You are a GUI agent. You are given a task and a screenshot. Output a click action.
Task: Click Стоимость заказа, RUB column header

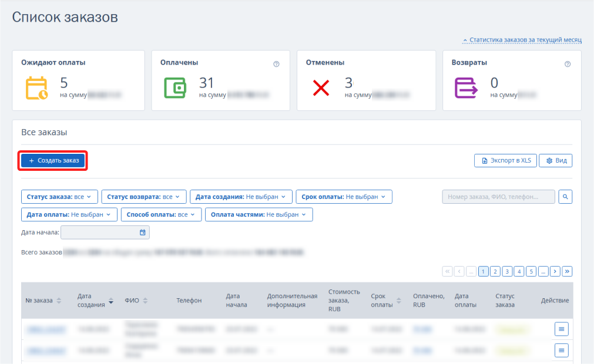click(x=344, y=301)
